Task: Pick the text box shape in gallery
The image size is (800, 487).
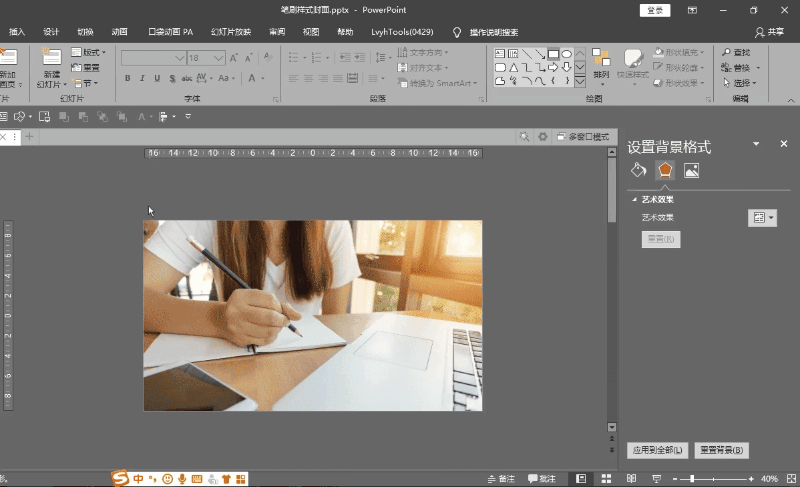Action: coord(500,54)
